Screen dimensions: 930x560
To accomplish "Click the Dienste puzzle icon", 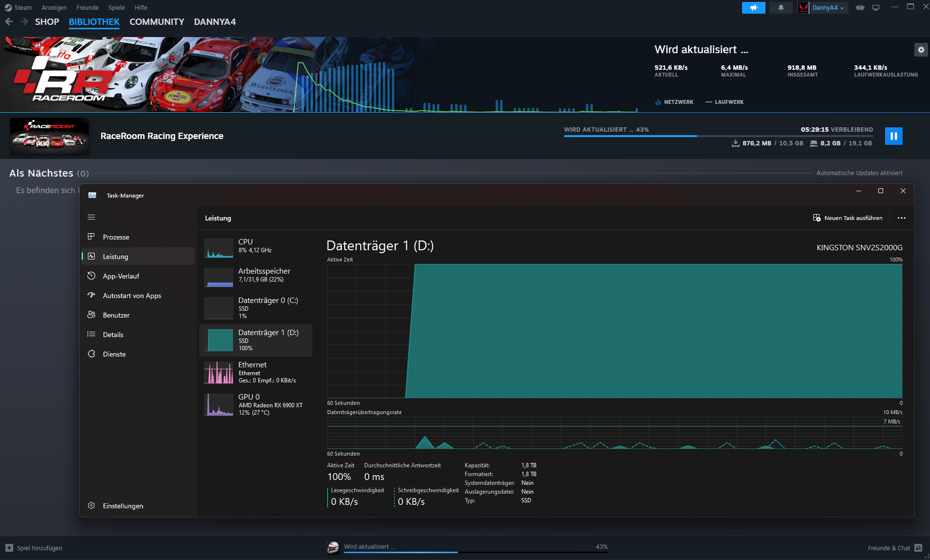I will (x=91, y=354).
